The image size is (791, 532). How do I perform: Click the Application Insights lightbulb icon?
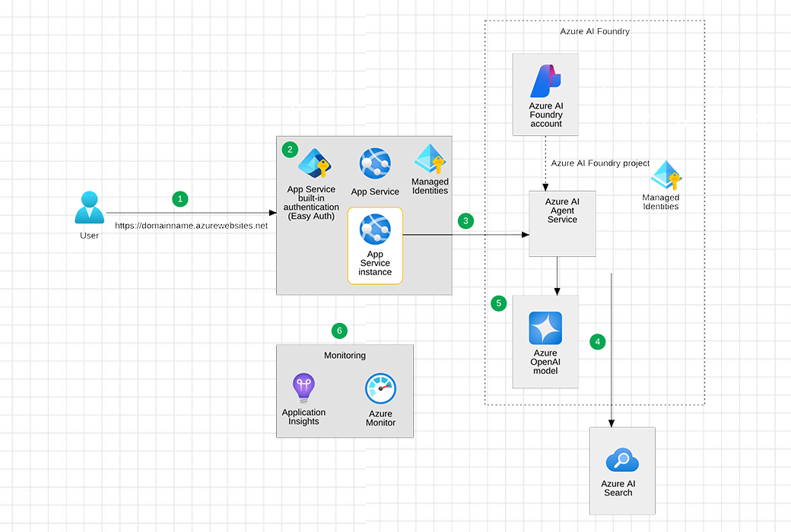tap(303, 388)
